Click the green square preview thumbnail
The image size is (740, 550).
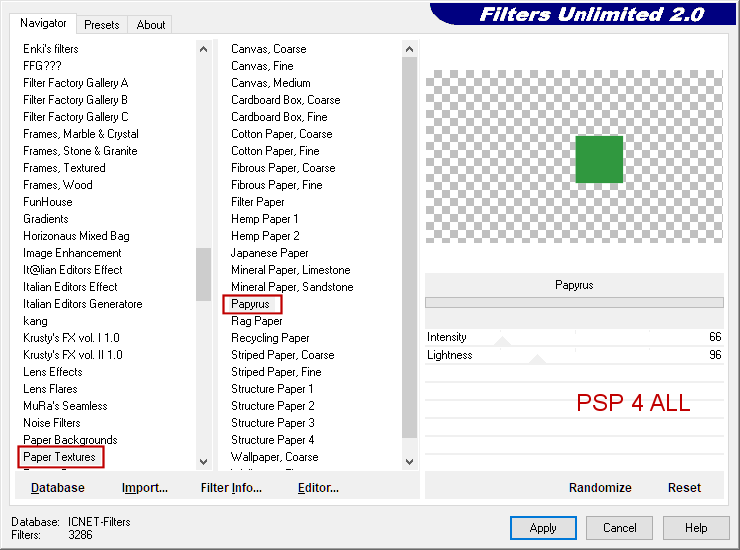tap(599, 160)
